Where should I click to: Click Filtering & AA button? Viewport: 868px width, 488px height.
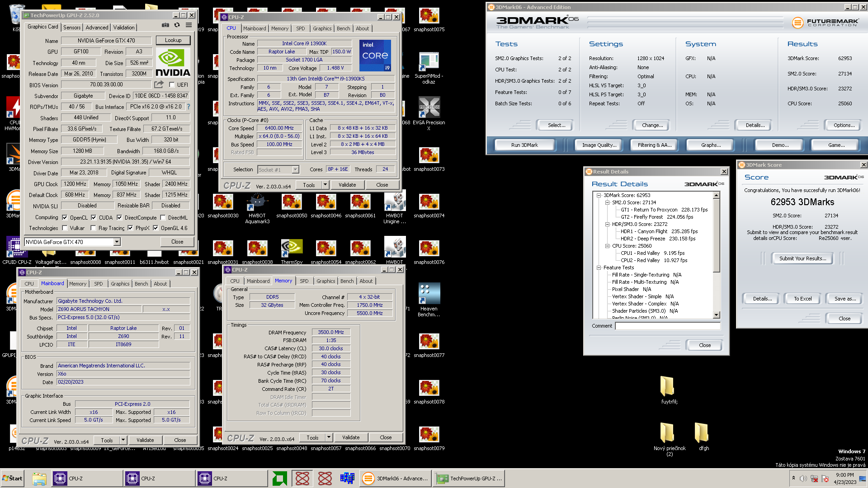(655, 145)
